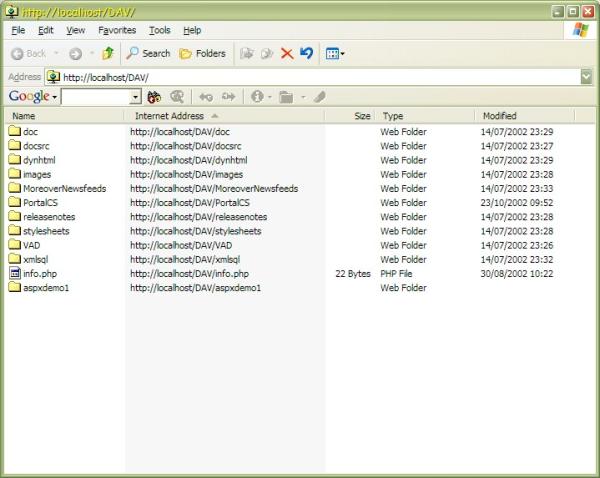Viewport: 600px width, 478px height.
Task: Click the Google toolbar folder Up icon
Action: 286,97
